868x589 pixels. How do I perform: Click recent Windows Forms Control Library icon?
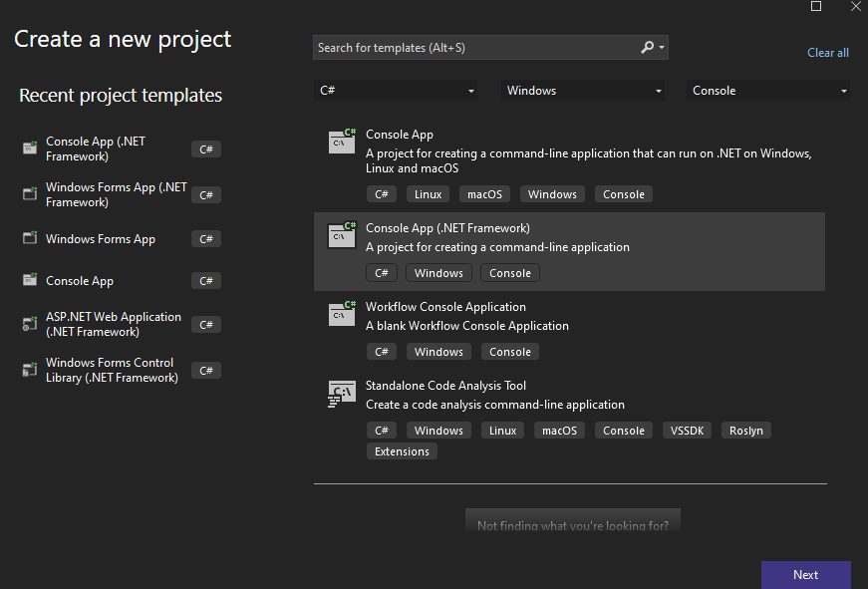point(30,370)
